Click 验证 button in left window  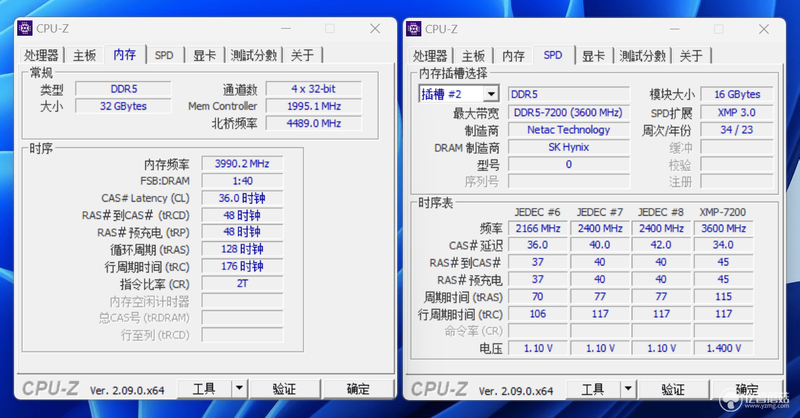pos(285,389)
